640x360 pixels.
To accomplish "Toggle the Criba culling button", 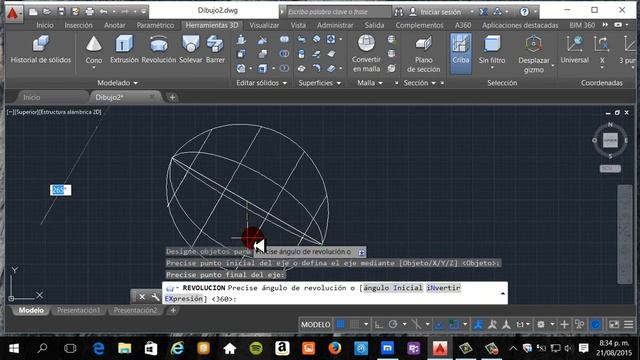I will point(460,53).
